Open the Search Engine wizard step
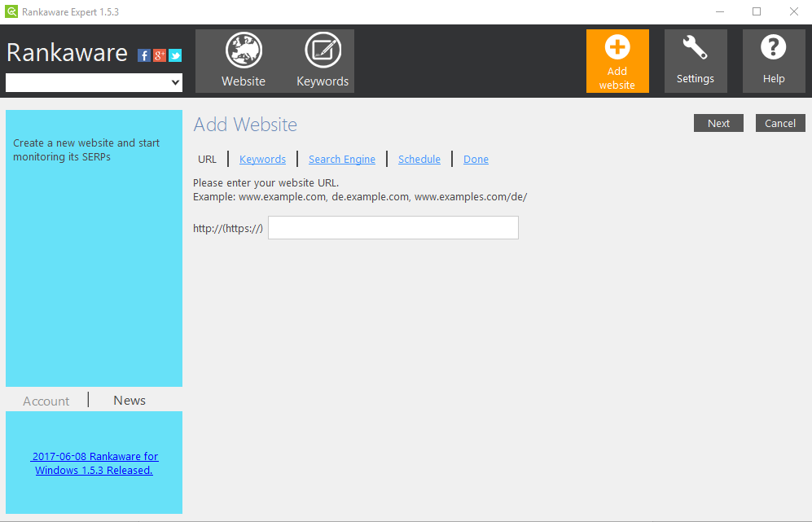812x522 pixels. [341, 159]
